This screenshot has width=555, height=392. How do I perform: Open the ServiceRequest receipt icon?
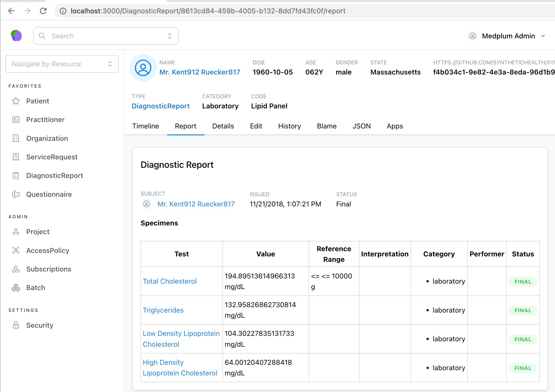[x=16, y=157]
